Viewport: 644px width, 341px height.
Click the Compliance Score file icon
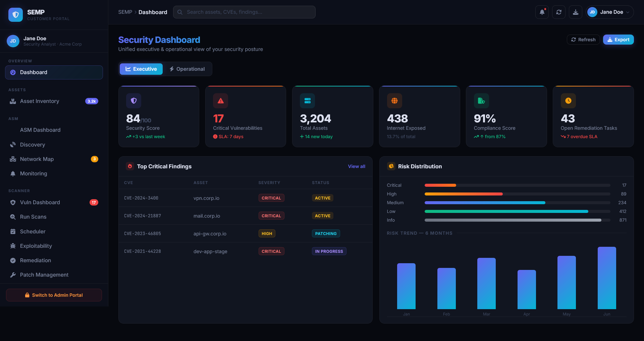tap(481, 101)
